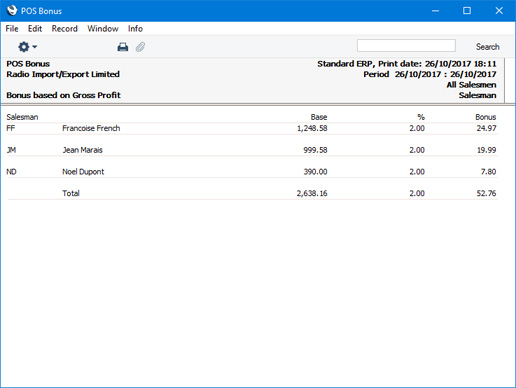Open the gear operations menu

(27, 47)
